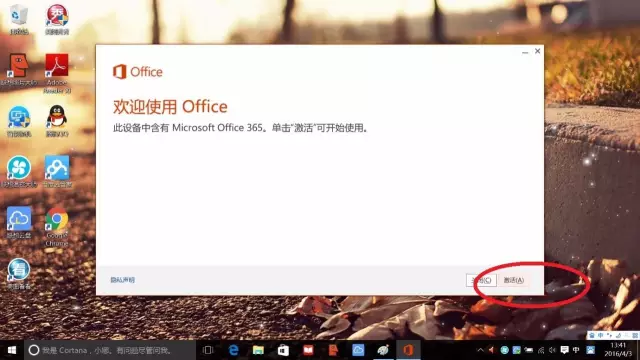Open Task View from the taskbar

tap(208, 350)
